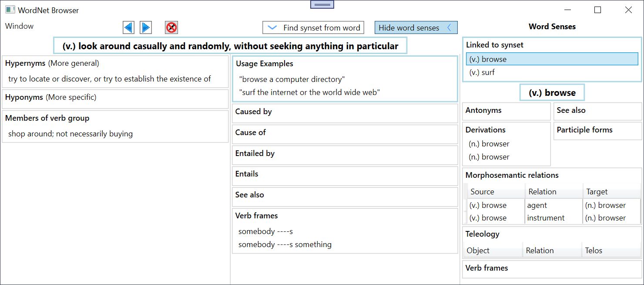Viewport: 644px width, 285px height.
Task: Sort Morphosemantic relations by Source column
Action: [x=496, y=192]
